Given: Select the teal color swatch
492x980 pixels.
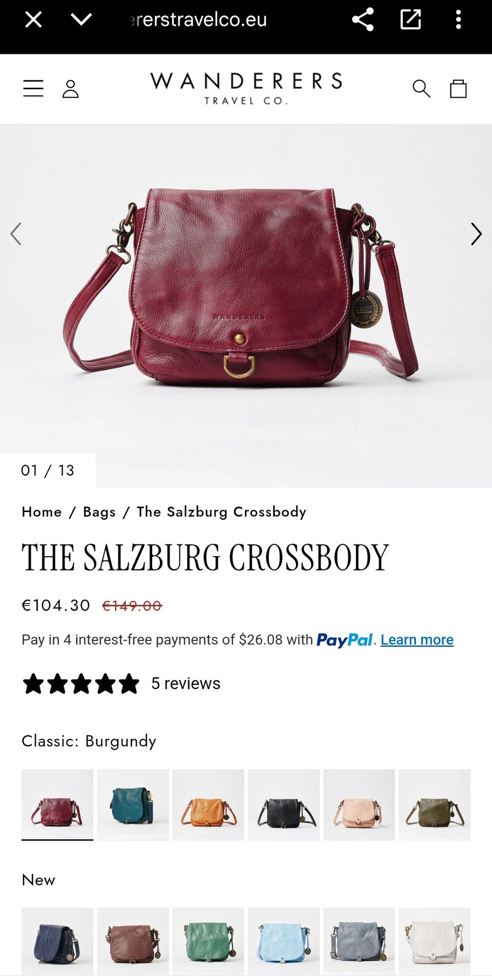Looking at the screenshot, I should (133, 804).
